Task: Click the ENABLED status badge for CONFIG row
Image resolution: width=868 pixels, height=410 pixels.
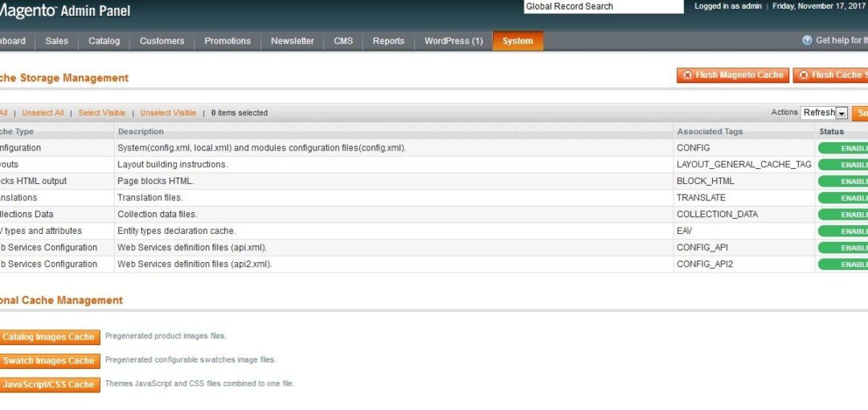Action: [843, 149]
